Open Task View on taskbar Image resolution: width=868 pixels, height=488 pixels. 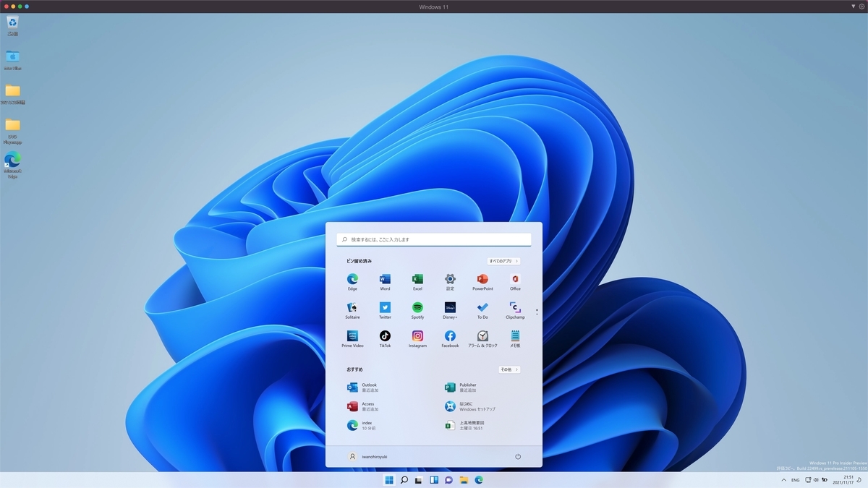pyautogui.click(x=420, y=480)
